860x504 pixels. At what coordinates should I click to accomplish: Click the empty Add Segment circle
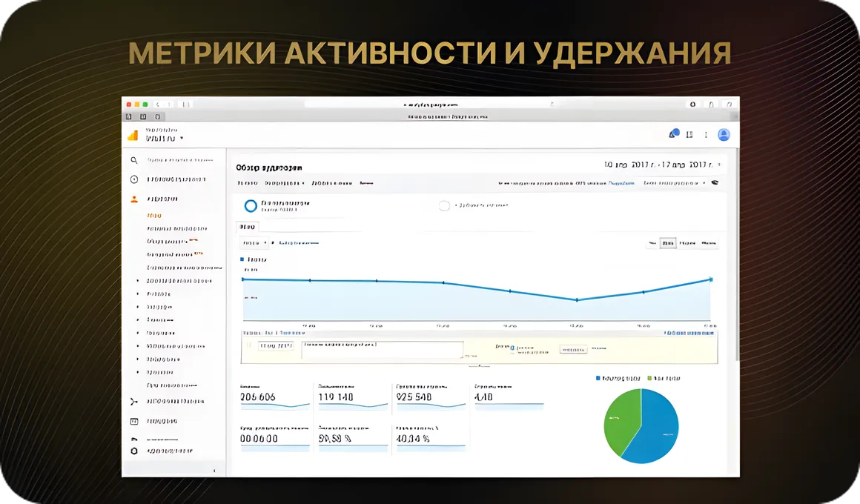444,205
